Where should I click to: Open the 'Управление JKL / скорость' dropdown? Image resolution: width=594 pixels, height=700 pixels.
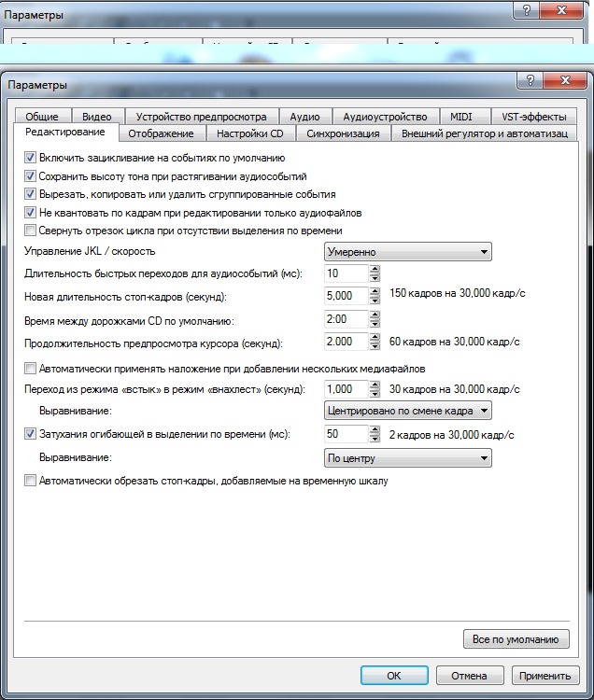407,252
